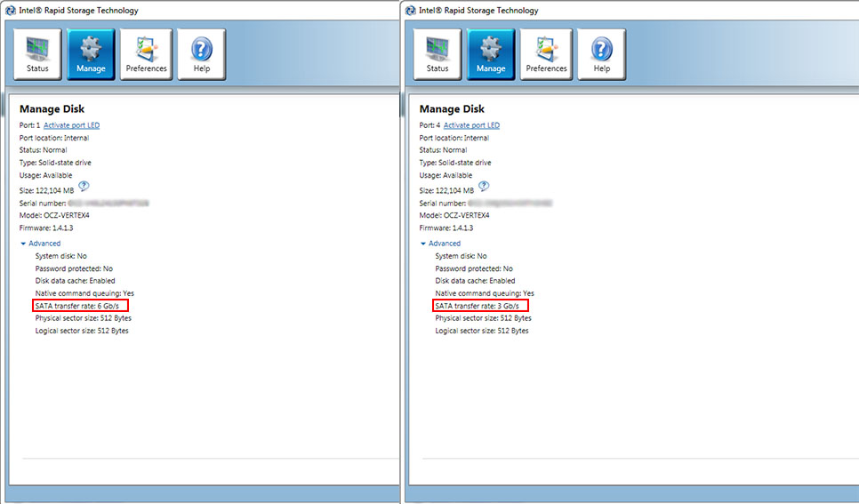Open Help in left window

(x=202, y=55)
